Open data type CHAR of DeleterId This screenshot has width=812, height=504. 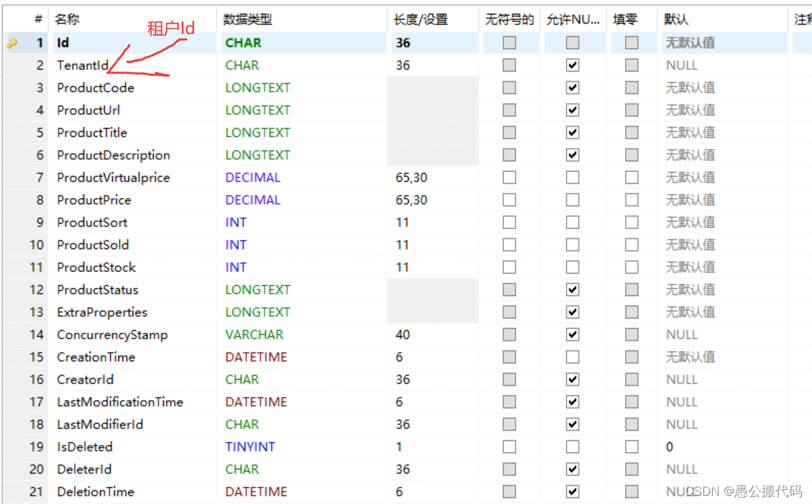[242, 469]
